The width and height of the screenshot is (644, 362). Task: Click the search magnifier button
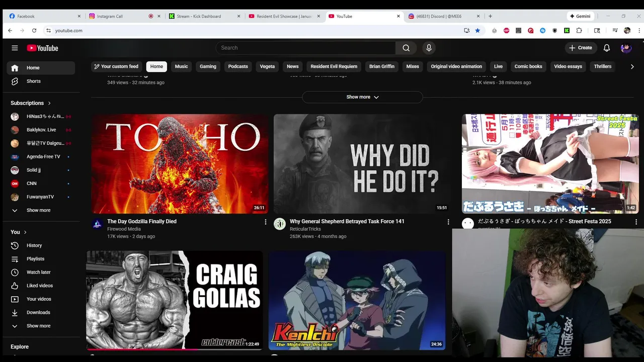[406, 48]
